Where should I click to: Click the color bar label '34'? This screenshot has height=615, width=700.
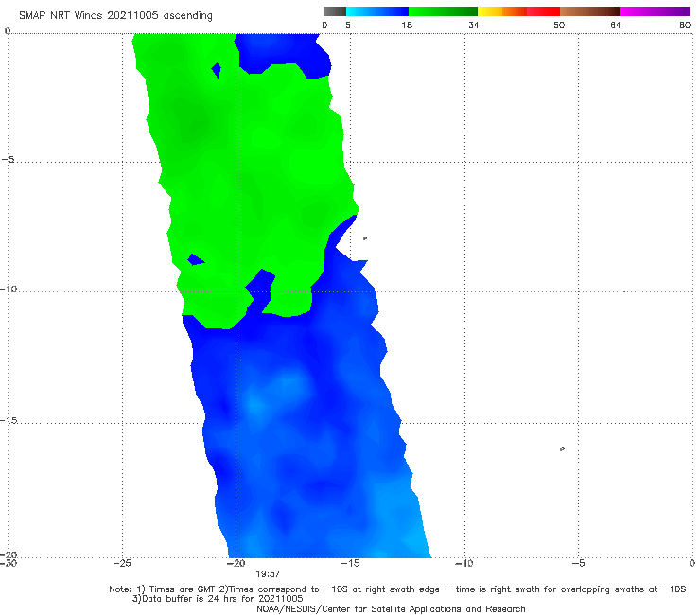click(474, 26)
